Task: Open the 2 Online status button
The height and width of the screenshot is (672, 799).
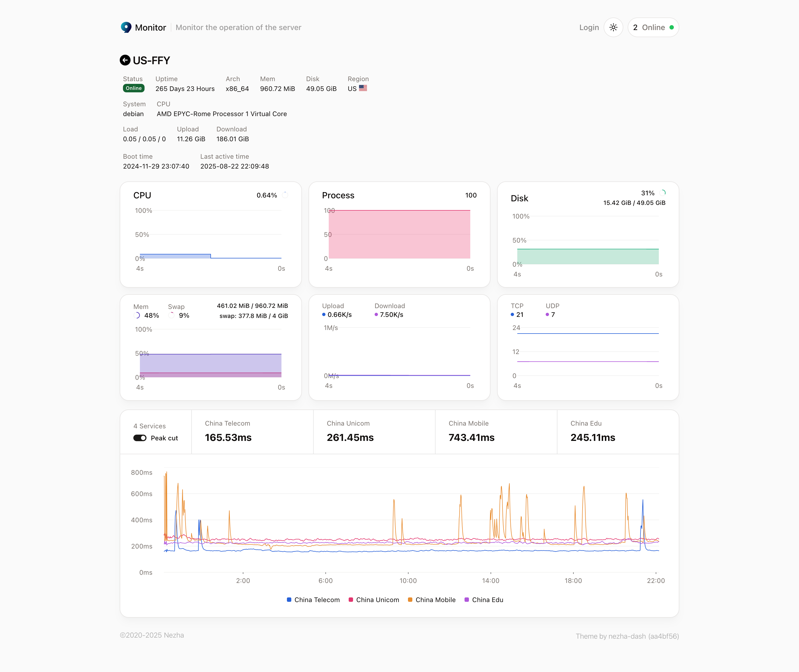Action: tap(653, 27)
